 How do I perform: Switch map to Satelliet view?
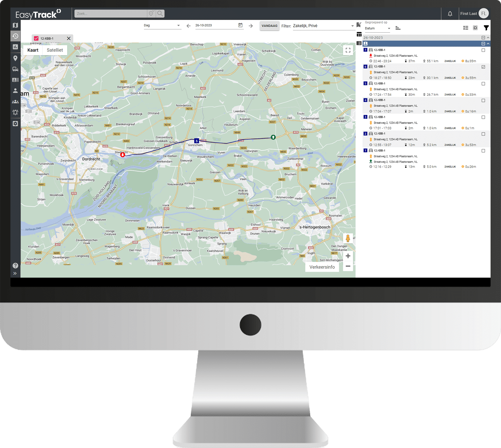pos(55,50)
